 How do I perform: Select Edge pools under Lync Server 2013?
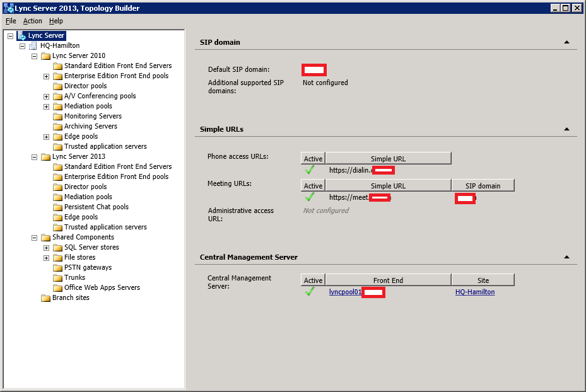tap(81, 217)
